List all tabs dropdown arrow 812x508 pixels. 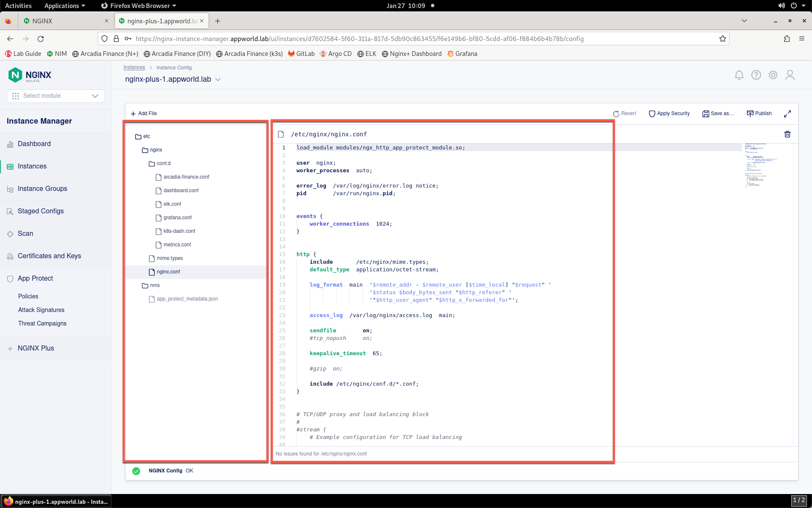tap(744, 21)
